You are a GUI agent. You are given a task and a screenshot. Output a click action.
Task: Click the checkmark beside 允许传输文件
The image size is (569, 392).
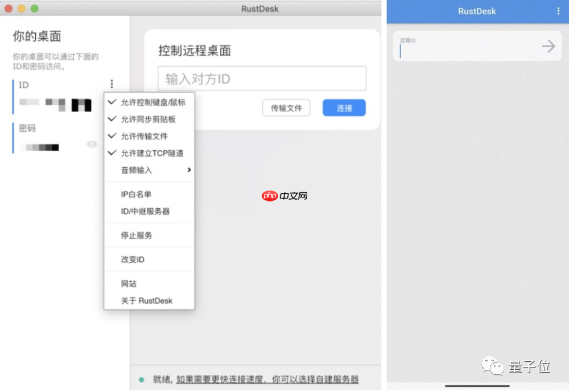[x=112, y=136]
